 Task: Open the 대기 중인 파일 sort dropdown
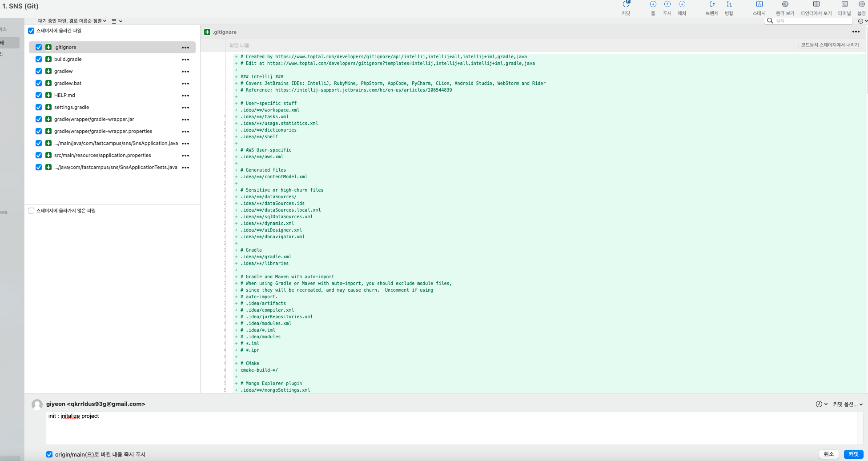(x=72, y=21)
